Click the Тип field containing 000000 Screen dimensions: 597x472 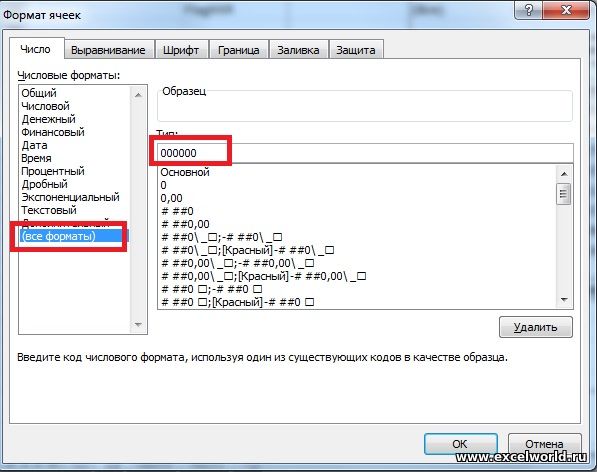click(x=365, y=153)
